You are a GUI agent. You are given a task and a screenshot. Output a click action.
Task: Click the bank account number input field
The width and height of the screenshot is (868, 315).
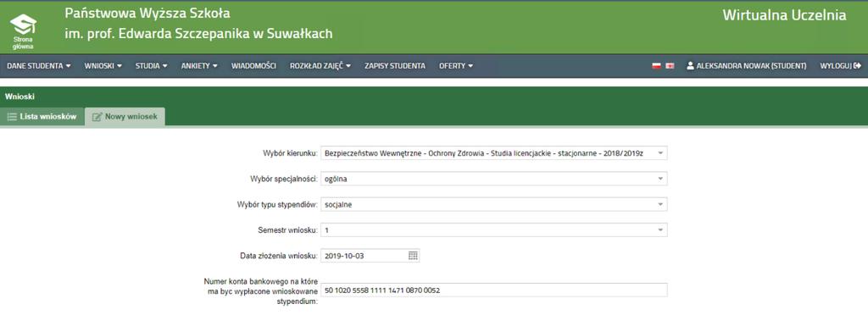494,290
